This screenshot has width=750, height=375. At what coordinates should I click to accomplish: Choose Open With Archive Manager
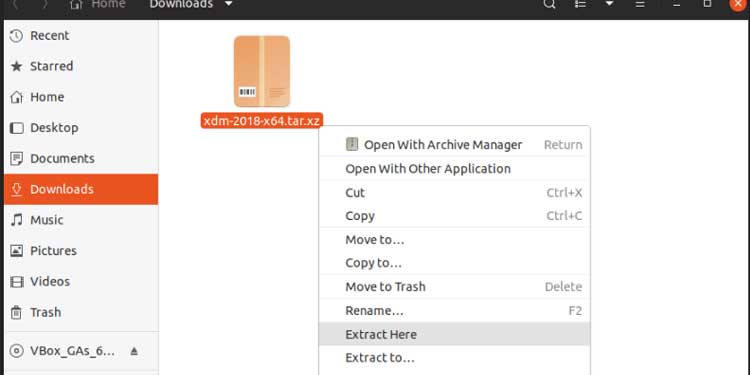(454, 144)
